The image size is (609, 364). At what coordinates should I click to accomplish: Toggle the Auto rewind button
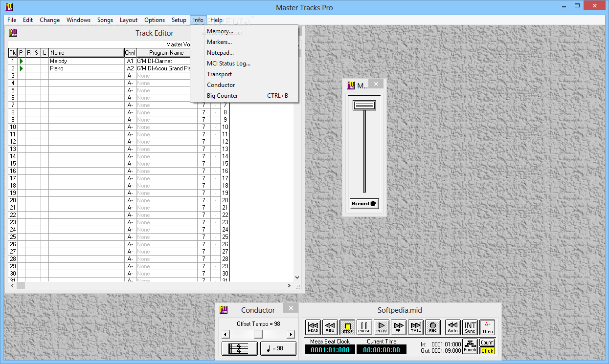[453, 327]
